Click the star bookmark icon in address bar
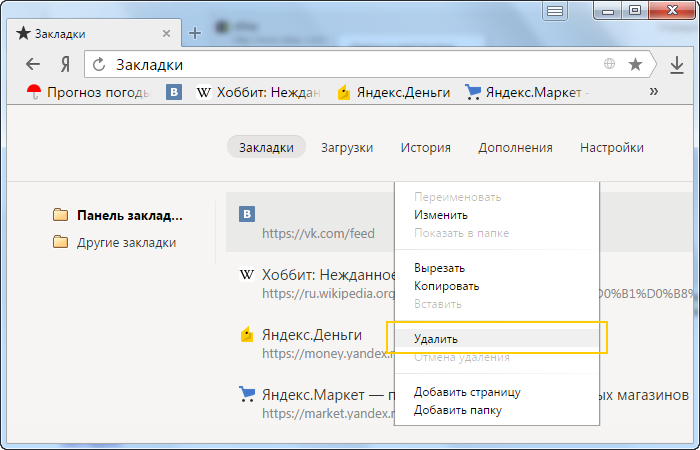Viewport: 700px width, 450px height. (x=635, y=64)
